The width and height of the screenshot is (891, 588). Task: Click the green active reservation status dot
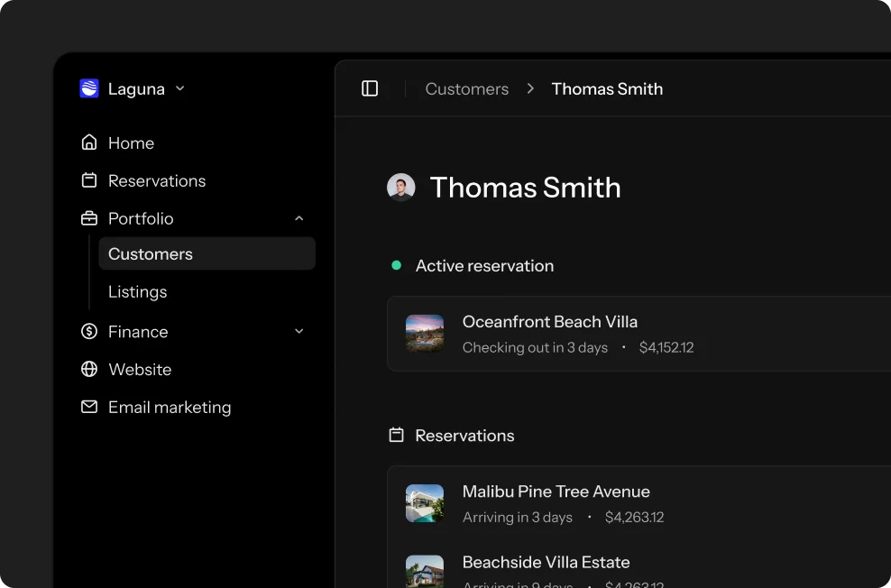(397, 265)
